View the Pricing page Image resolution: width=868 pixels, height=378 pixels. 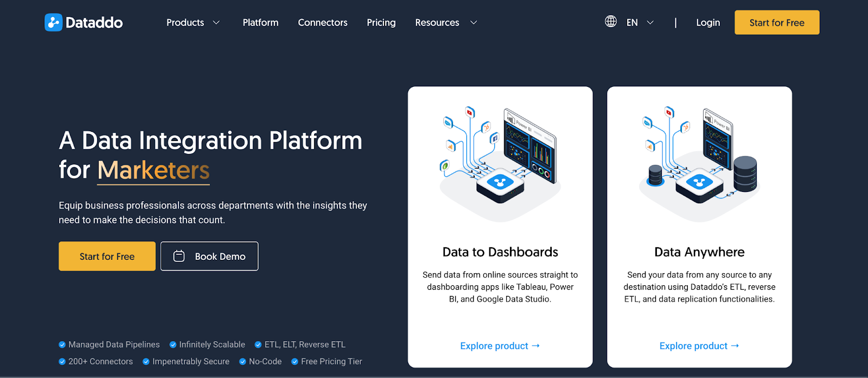click(381, 23)
